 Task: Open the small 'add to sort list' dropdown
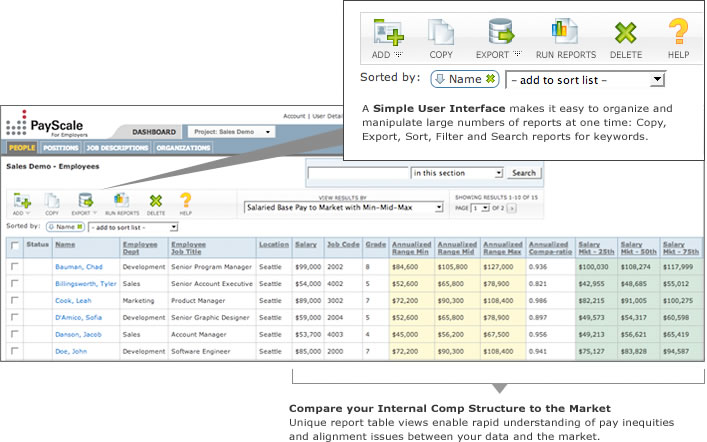click(x=133, y=227)
